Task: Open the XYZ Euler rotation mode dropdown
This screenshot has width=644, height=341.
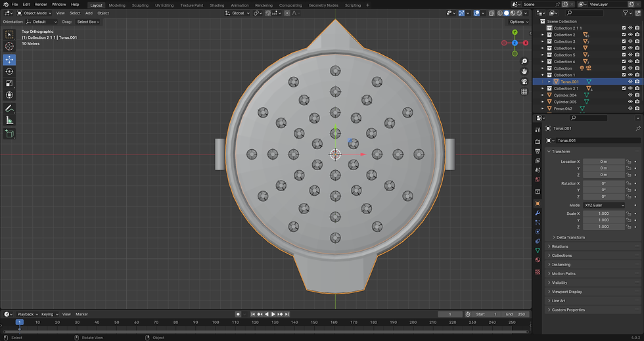Action: point(603,205)
